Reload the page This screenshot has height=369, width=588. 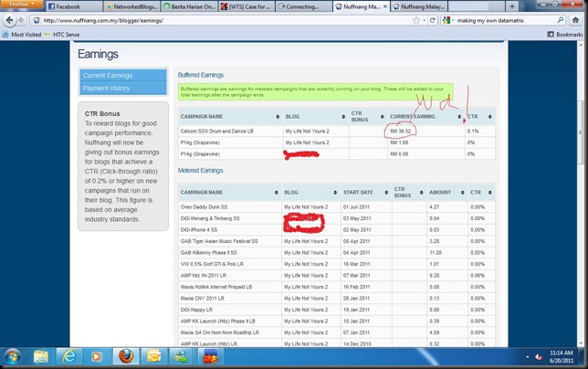(433, 20)
